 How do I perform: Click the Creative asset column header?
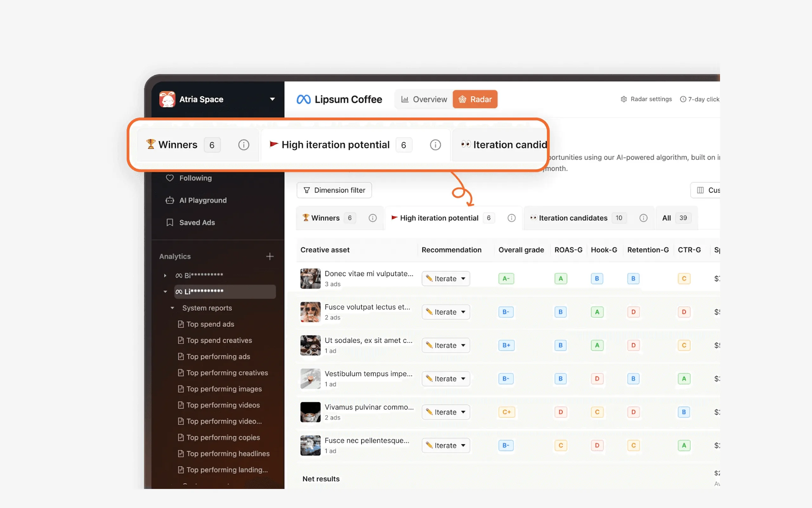[325, 250]
